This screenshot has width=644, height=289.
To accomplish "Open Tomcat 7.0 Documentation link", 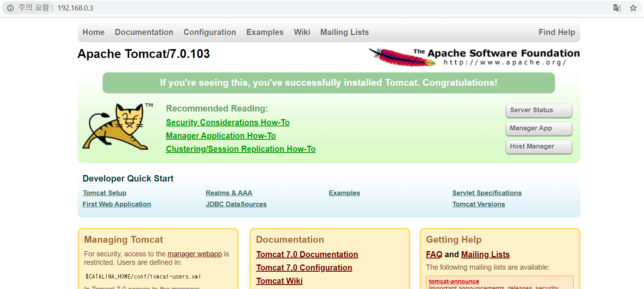I will (307, 254).
